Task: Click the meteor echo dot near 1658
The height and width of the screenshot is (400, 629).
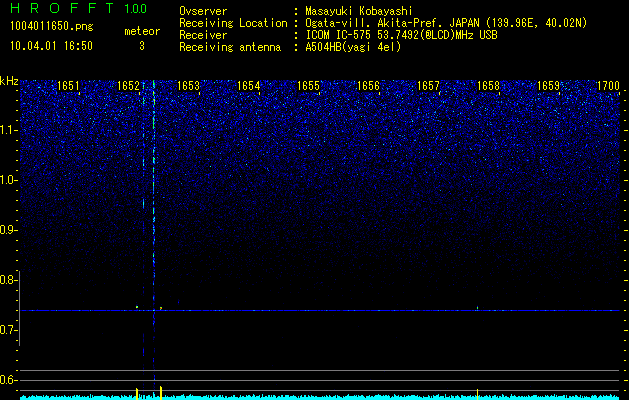Action: (x=477, y=308)
